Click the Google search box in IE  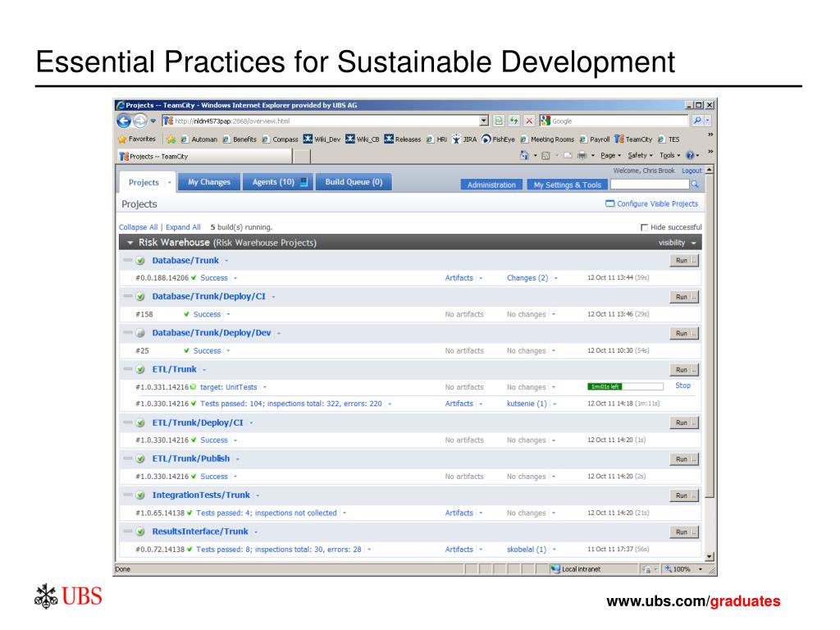pyautogui.click(x=619, y=121)
